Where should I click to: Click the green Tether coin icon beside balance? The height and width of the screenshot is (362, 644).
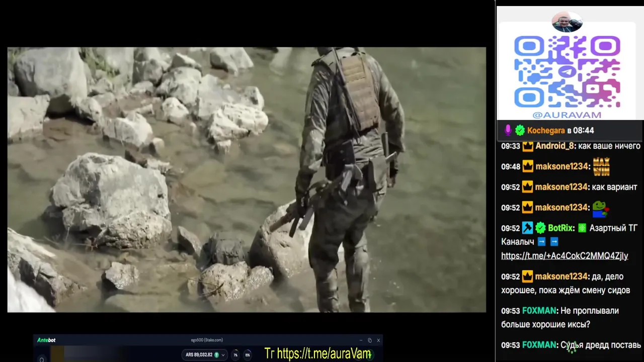tap(216, 354)
